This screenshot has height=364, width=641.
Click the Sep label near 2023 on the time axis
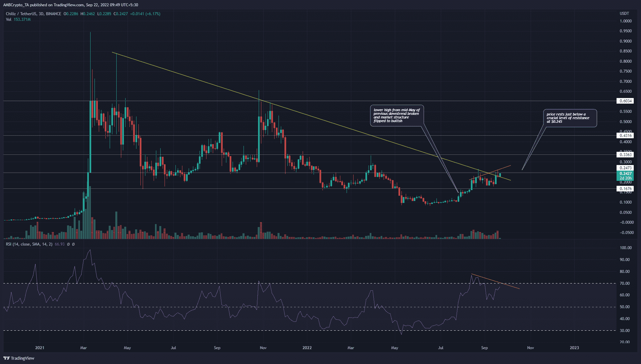pyautogui.click(x=484, y=348)
